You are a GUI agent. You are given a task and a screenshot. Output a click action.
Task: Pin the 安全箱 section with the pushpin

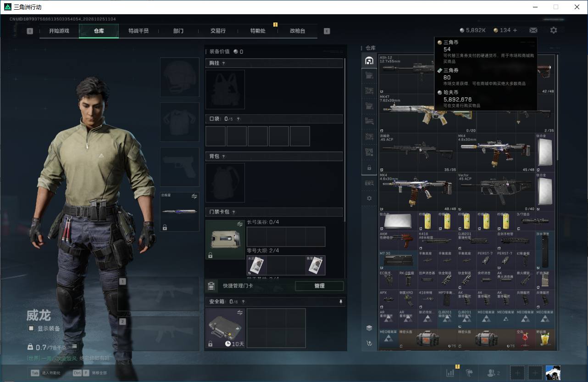click(340, 302)
